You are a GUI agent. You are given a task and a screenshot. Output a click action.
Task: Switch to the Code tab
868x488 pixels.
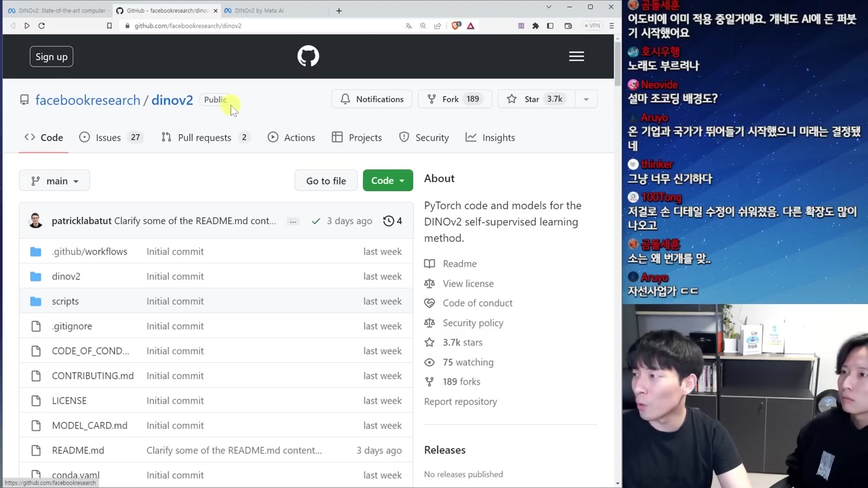click(44, 137)
